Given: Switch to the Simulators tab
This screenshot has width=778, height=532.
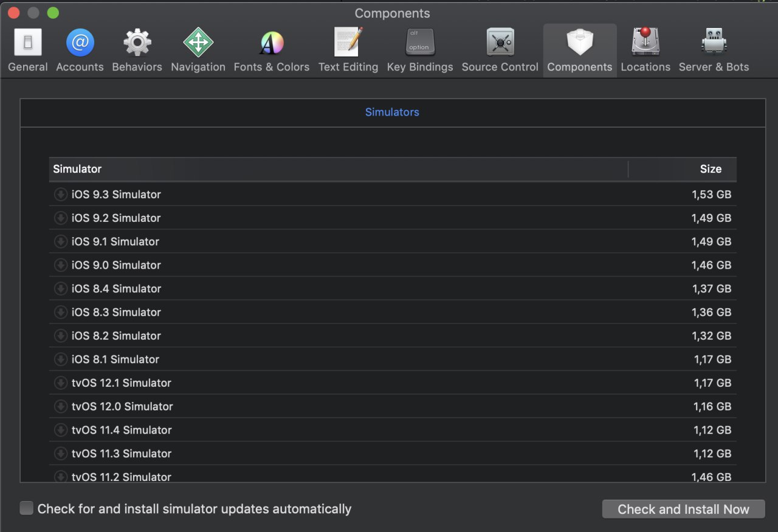Looking at the screenshot, I should (392, 112).
